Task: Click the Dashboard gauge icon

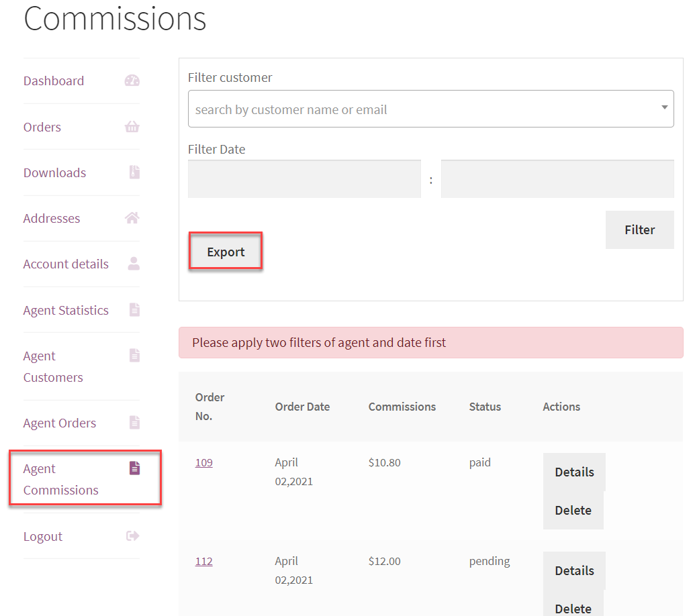Action: point(132,81)
